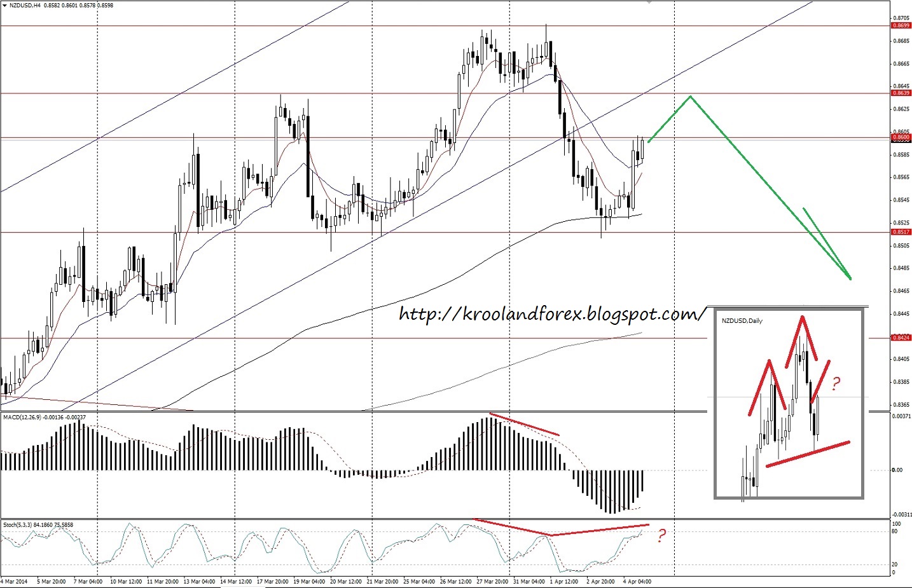Click the gray chart shift triangle marker at top
912x588 pixels.
[649, 3]
